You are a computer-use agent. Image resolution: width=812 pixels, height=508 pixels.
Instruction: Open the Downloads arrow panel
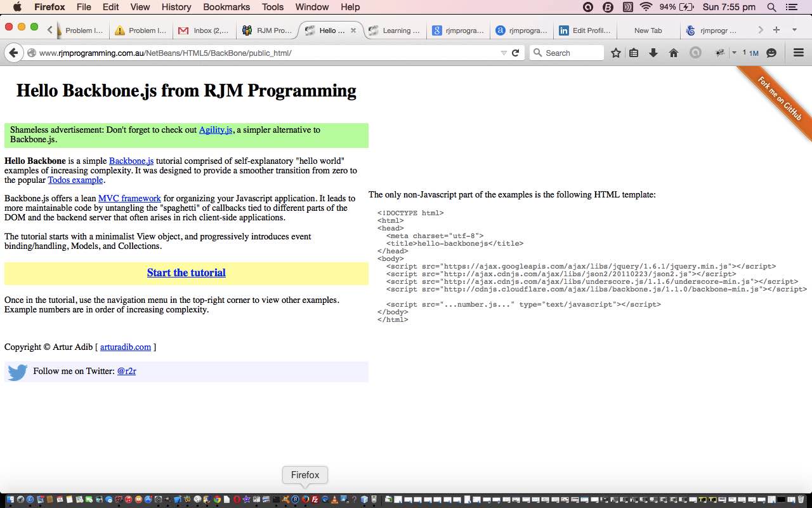pos(653,53)
